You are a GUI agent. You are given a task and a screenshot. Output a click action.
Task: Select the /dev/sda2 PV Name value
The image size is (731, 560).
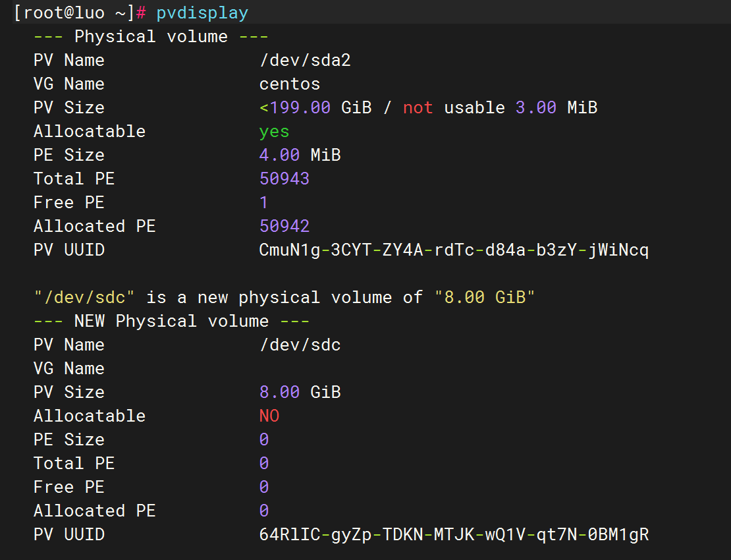coord(306,60)
